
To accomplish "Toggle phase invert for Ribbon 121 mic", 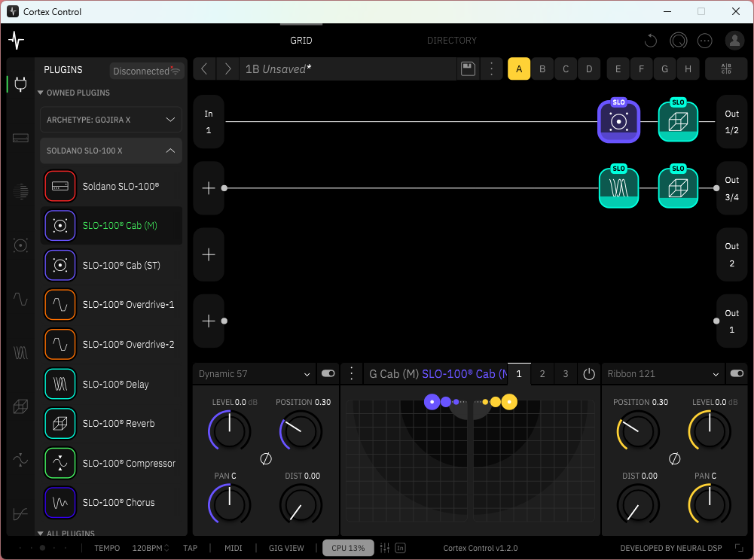I will (x=675, y=458).
